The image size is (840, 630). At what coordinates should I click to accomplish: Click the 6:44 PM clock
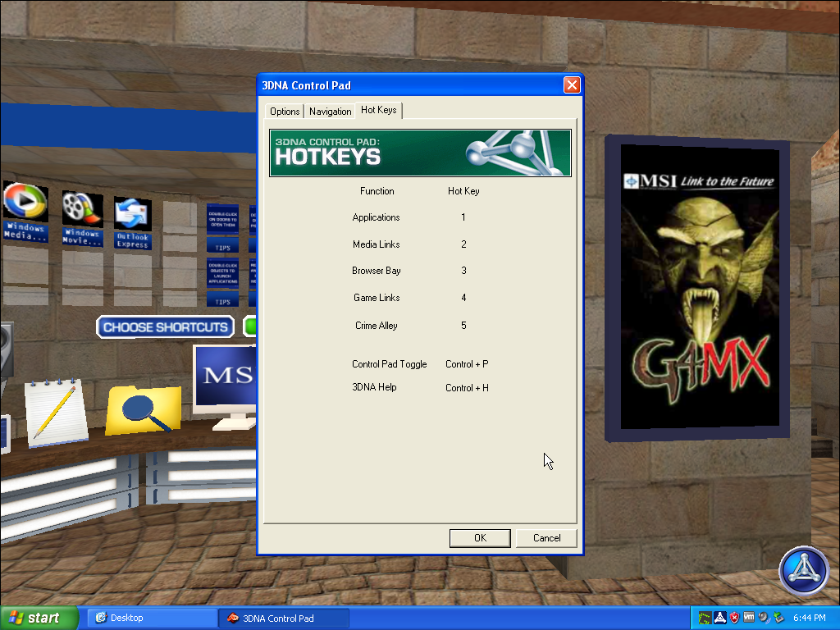tap(810, 618)
